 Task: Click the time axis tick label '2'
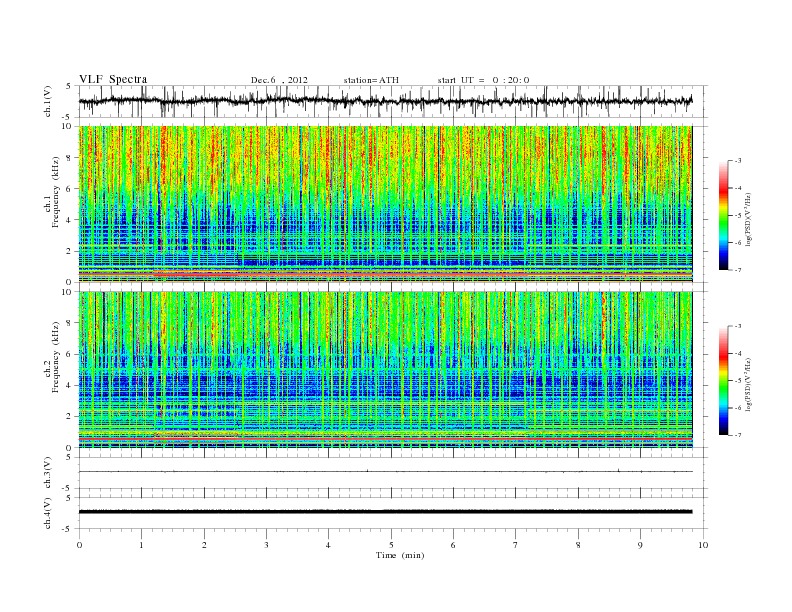204,545
